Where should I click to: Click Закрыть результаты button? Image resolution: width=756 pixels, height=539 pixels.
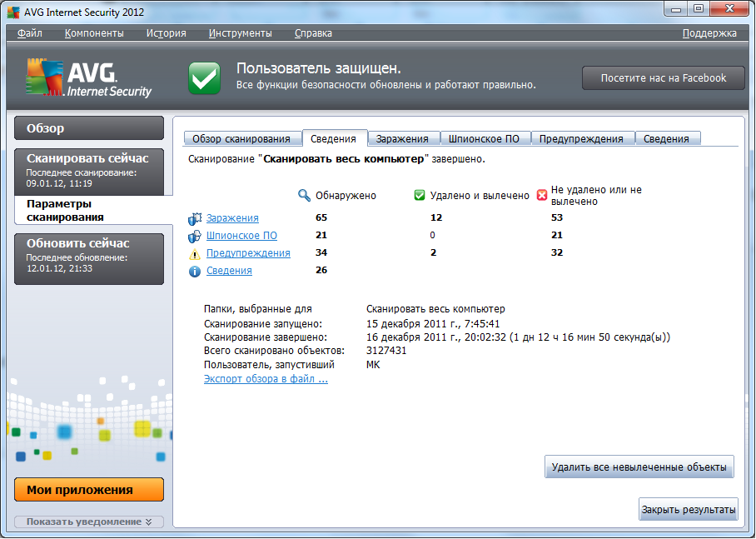pyautogui.click(x=689, y=510)
